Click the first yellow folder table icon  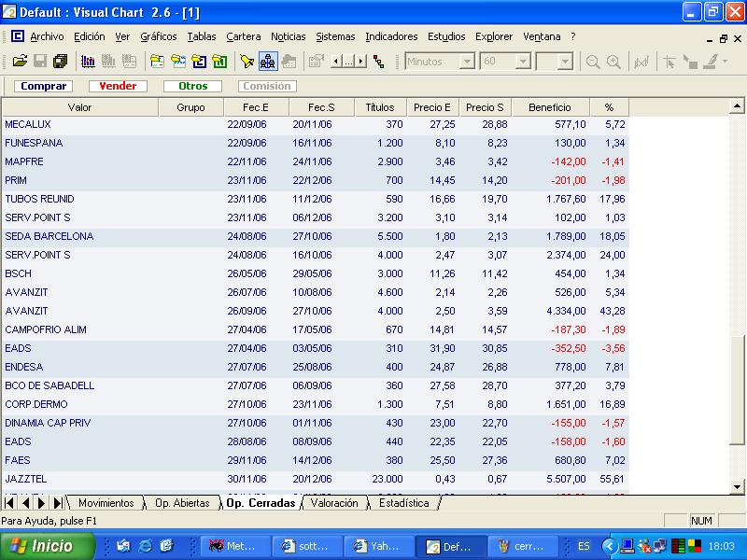(157, 62)
